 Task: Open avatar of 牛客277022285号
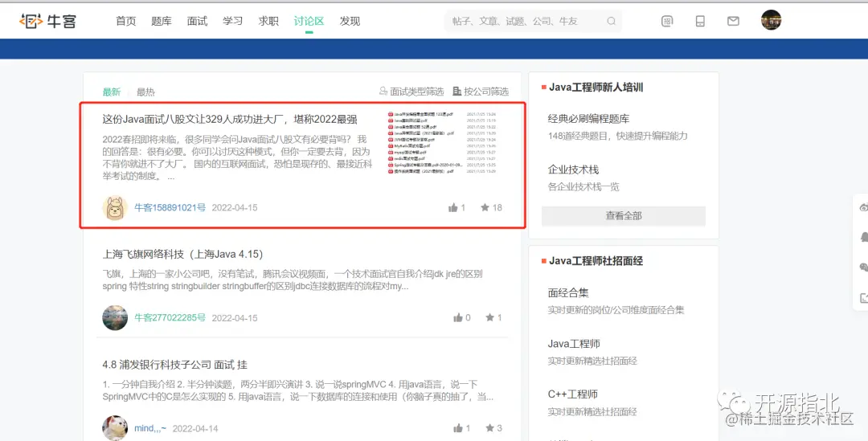tap(115, 317)
